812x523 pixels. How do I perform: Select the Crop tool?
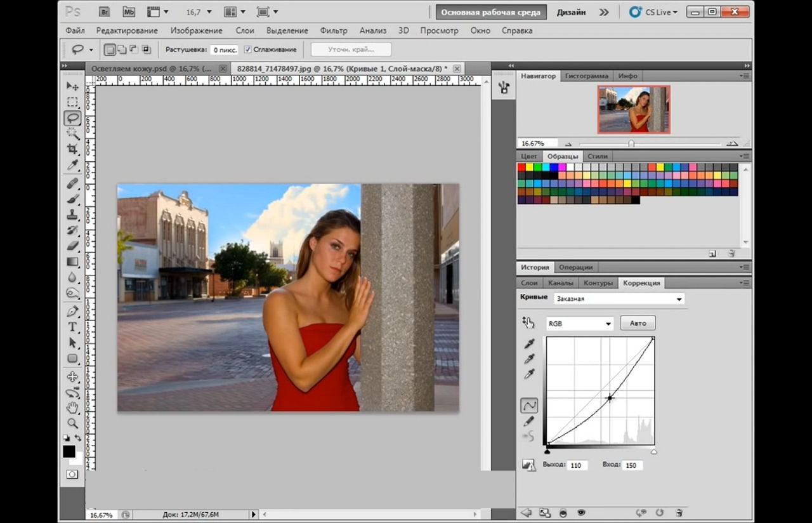pos(72,149)
